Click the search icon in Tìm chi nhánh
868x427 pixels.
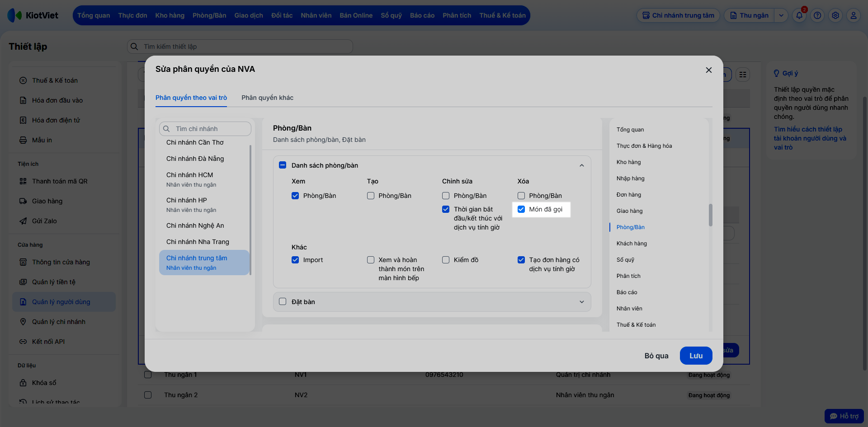[x=166, y=129]
